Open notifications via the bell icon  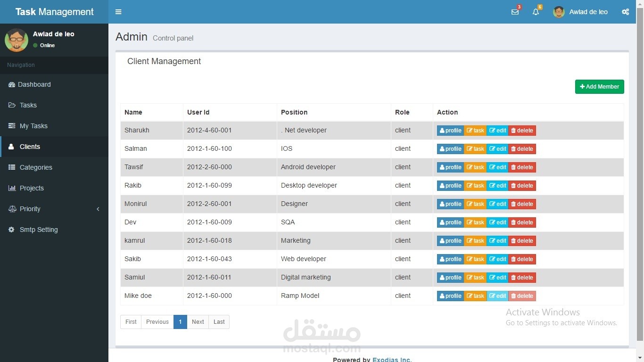pyautogui.click(x=535, y=12)
